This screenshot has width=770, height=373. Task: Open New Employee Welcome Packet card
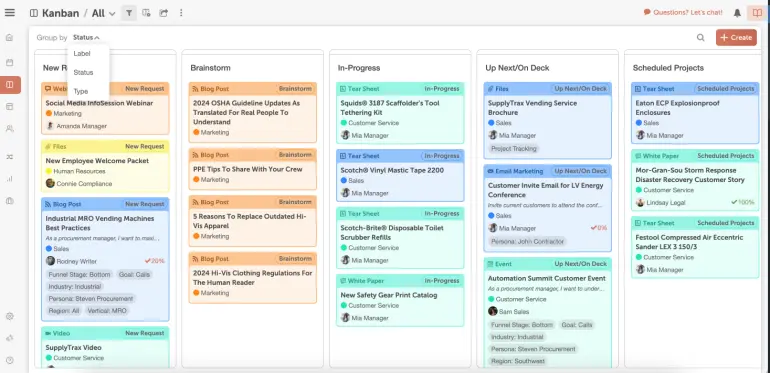pos(105,166)
